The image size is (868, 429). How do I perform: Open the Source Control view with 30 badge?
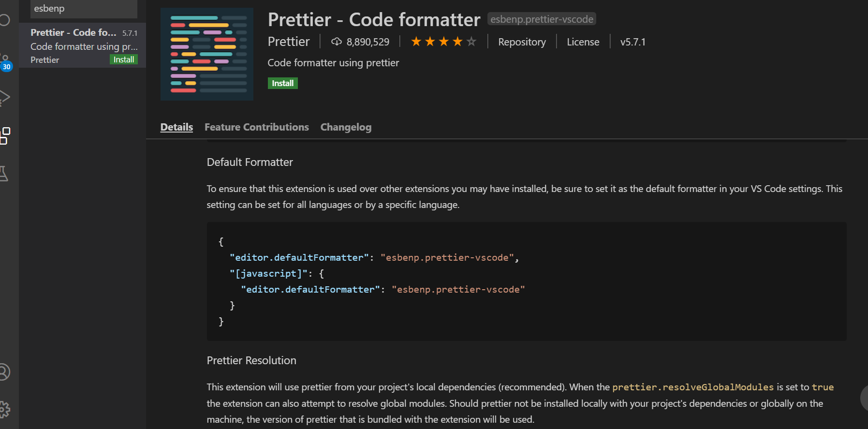click(5, 61)
